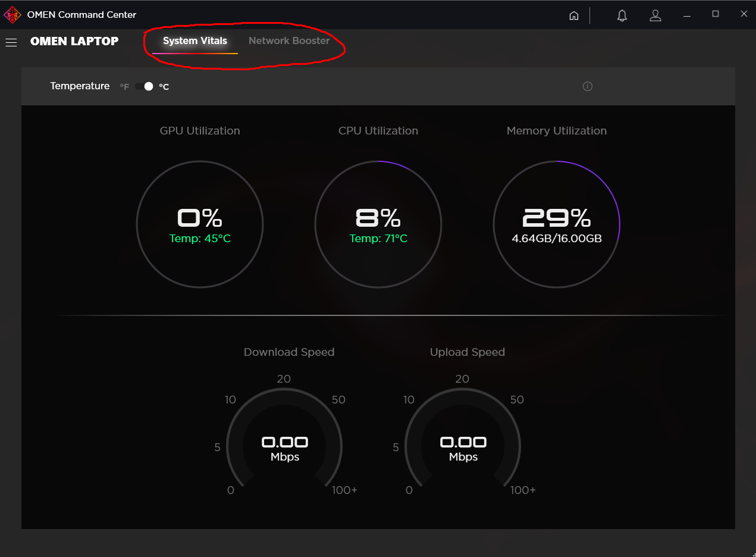Click the OMEN logo in the title bar
This screenshot has height=557, width=756.
pos(12,14)
